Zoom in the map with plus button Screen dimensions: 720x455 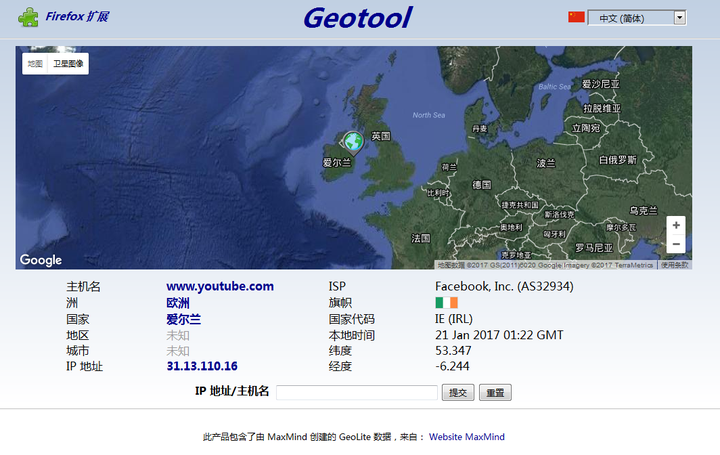(x=676, y=225)
